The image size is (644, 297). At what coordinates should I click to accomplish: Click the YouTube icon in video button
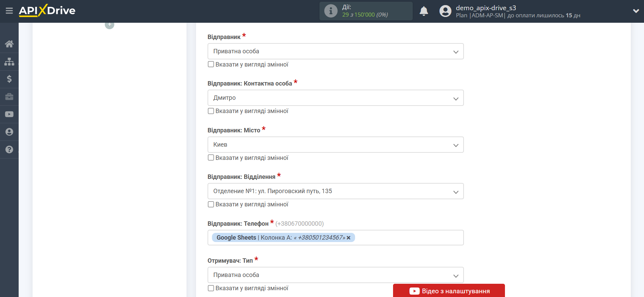(x=414, y=291)
